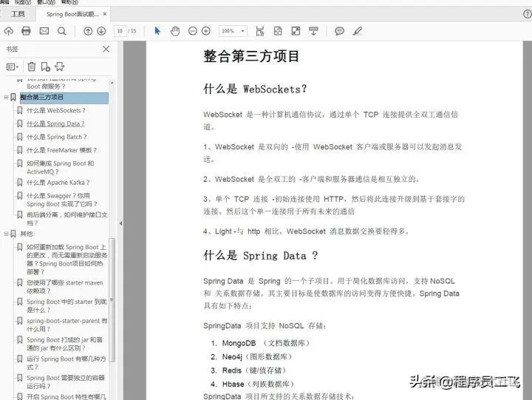
Task: Click list item Neo4j（图形数据库）
Action: tap(257, 356)
